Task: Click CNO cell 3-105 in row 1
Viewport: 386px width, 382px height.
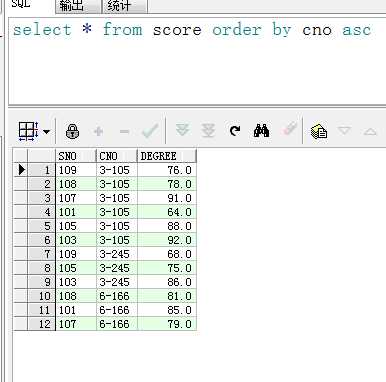Action: [117, 170]
